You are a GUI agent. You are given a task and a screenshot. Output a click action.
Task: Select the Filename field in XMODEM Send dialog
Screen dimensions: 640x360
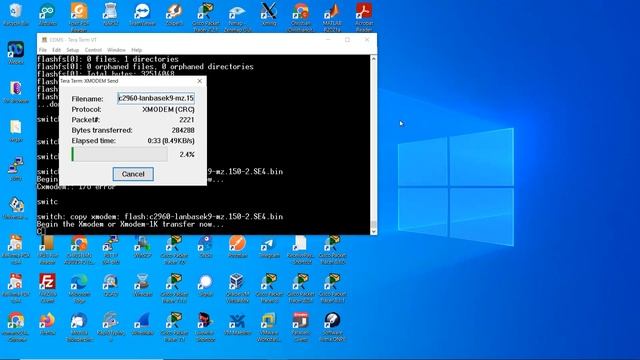click(x=156, y=98)
